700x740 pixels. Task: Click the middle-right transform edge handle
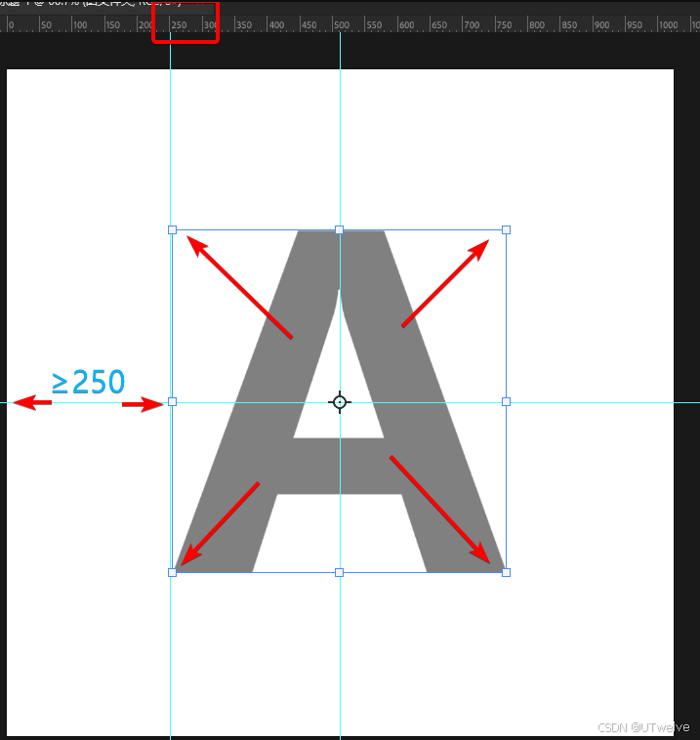(506, 401)
